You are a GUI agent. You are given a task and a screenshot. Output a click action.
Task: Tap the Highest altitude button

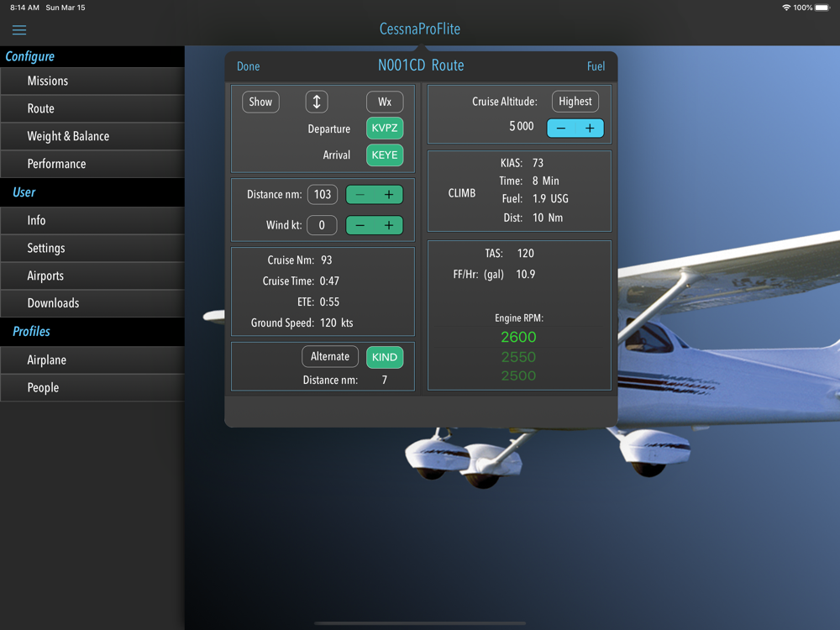pyautogui.click(x=575, y=102)
